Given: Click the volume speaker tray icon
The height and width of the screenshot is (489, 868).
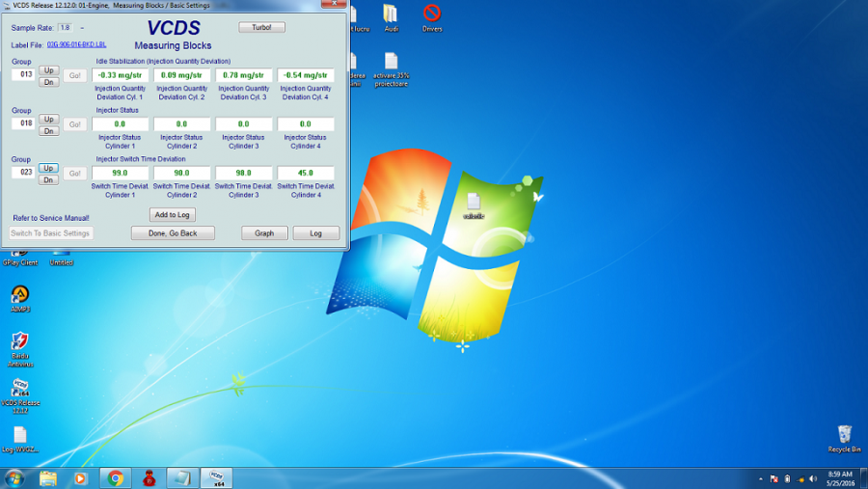Looking at the screenshot, I should (x=800, y=478).
